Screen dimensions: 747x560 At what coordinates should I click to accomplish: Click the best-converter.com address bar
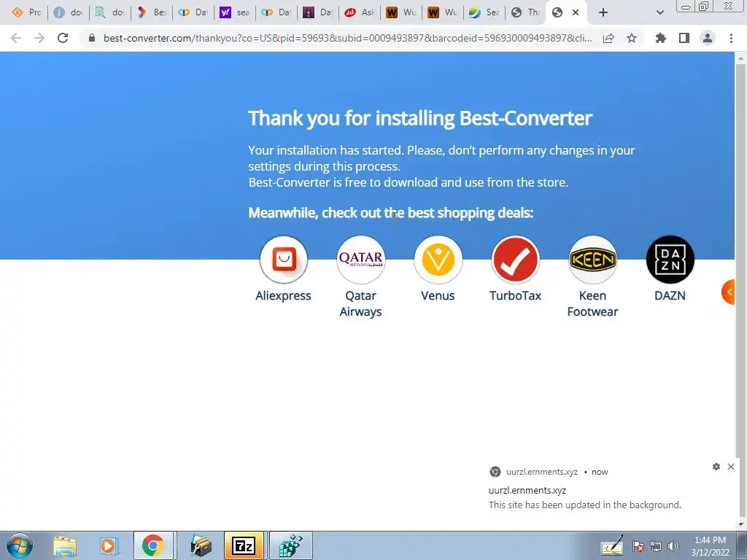click(348, 38)
